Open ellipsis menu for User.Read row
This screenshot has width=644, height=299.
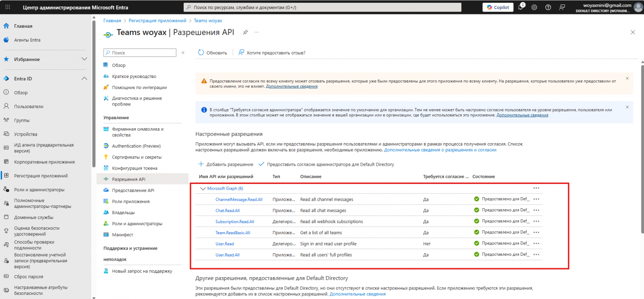(536, 244)
